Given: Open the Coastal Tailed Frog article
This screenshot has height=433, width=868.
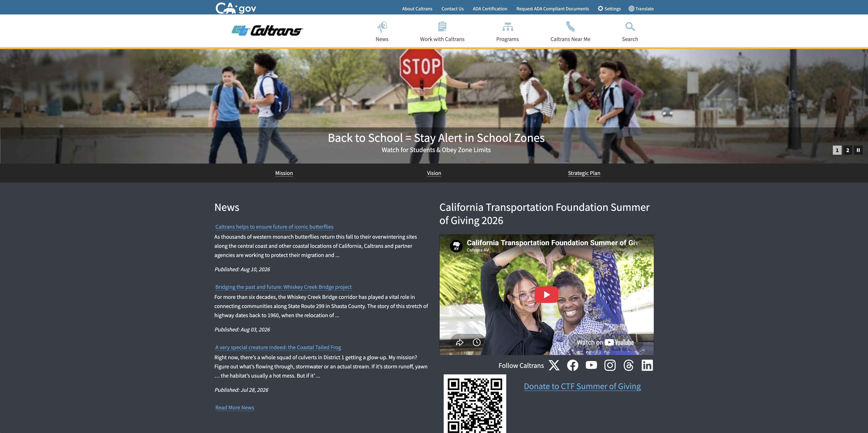Looking at the screenshot, I should [x=278, y=347].
